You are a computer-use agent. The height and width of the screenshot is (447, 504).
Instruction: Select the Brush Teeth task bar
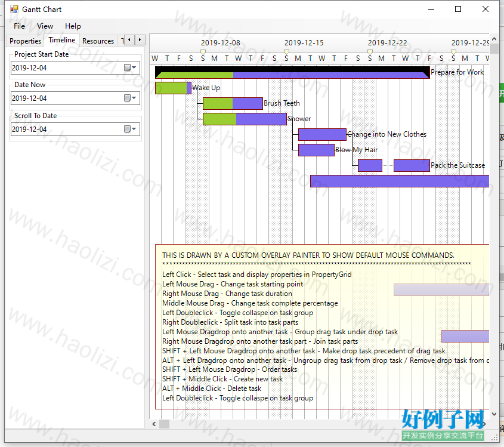(233, 103)
